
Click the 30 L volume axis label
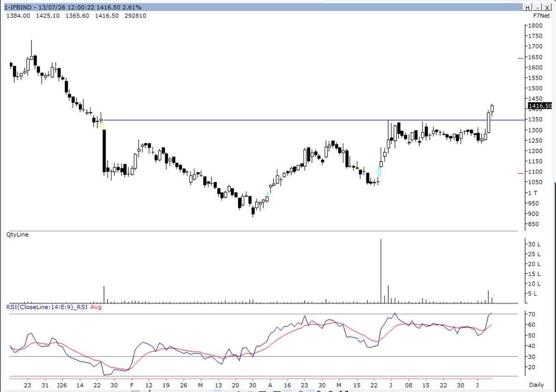point(535,244)
